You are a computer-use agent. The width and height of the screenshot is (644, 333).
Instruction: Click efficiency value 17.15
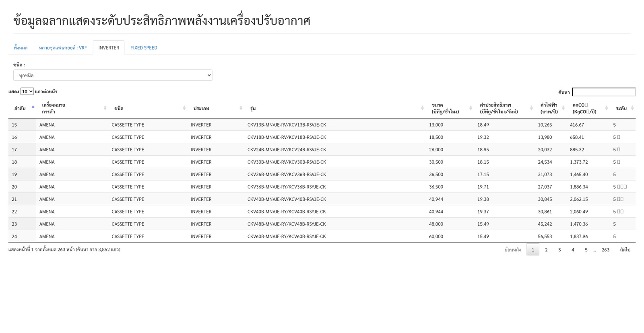pyautogui.click(x=483, y=175)
